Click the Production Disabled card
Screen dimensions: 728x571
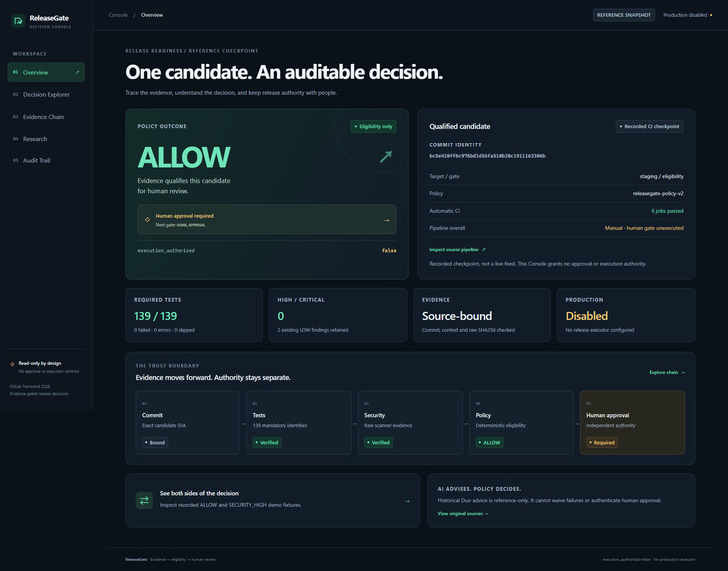pyautogui.click(x=626, y=315)
